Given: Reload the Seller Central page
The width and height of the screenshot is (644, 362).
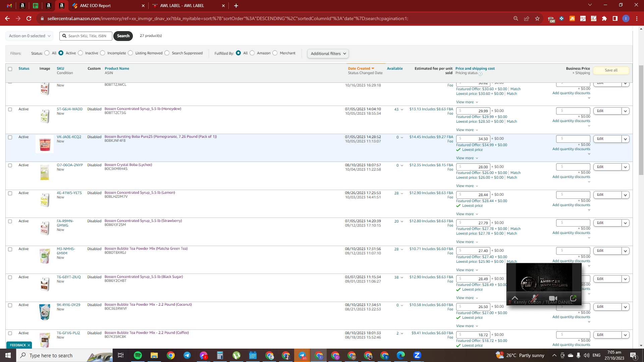Looking at the screenshot, I should click(x=29, y=18).
